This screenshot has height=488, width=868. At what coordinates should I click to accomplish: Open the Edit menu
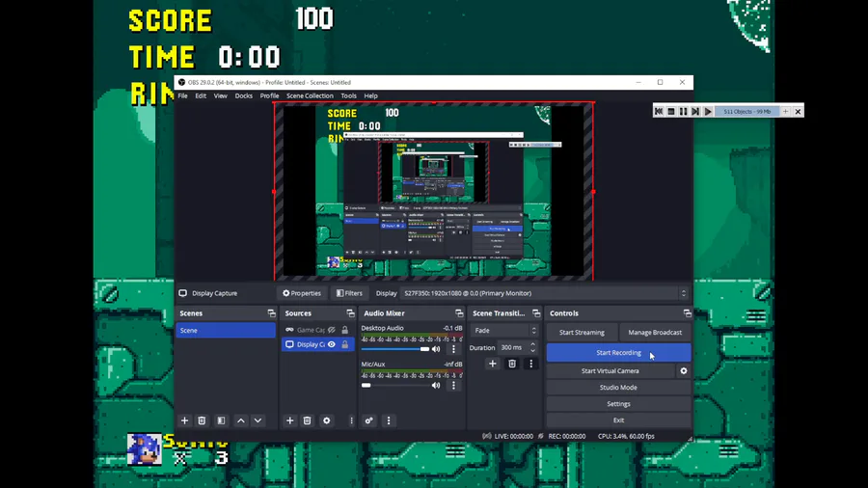click(201, 95)
